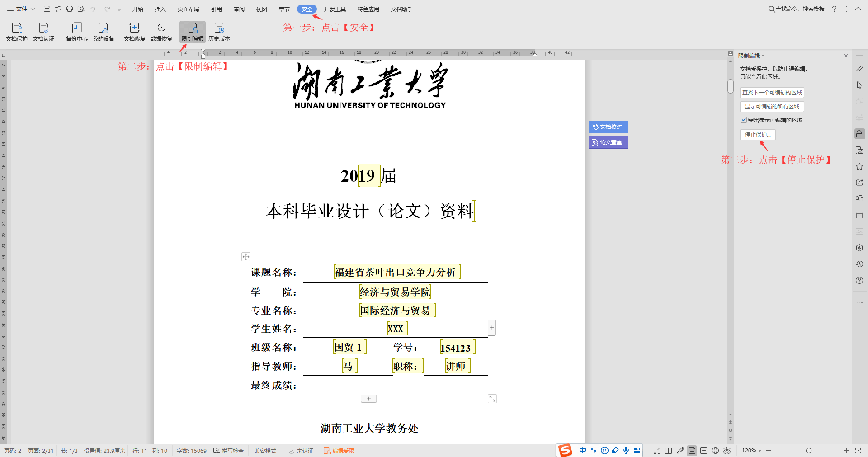
Task: Enter full screen view from status bar
Action: click(657, 451)
